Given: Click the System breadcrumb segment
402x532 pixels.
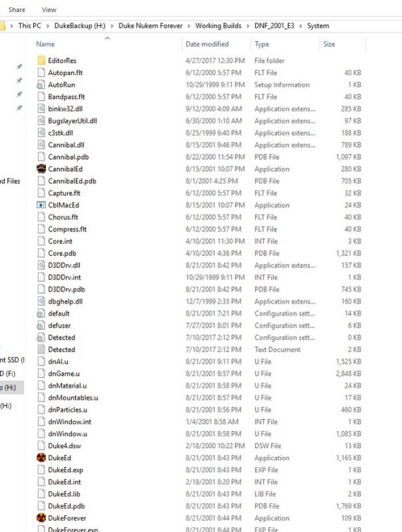Looking at the screenshot, I should (318, 26).
